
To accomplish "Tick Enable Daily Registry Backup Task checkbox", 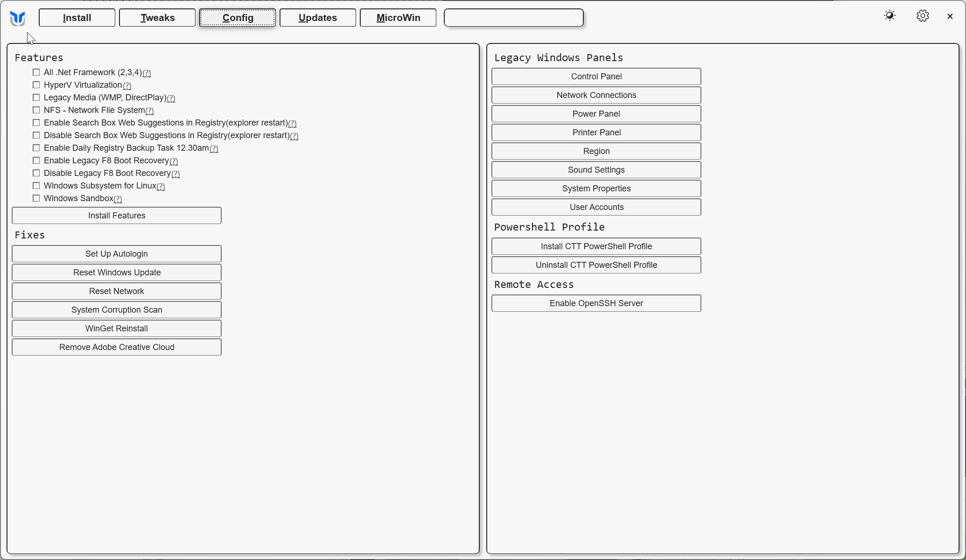I will (36, 148).
